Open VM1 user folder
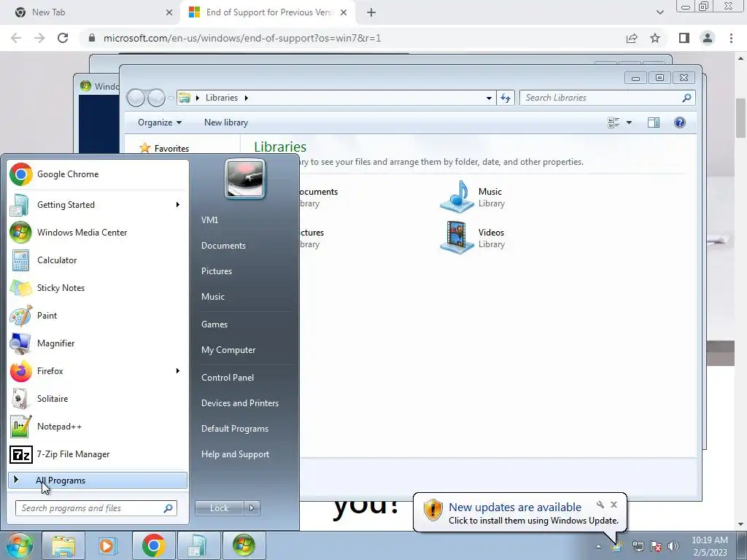This screenshot has height=560, width=747. point(209,220)
